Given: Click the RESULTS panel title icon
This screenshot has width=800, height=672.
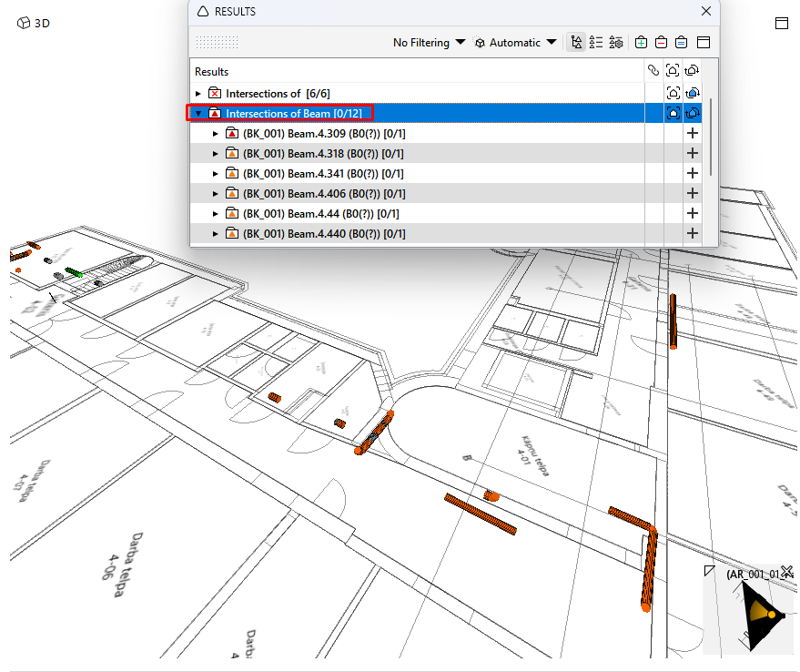Looking at the screenshot, I should pyautogui.click(x=203, y=11).
